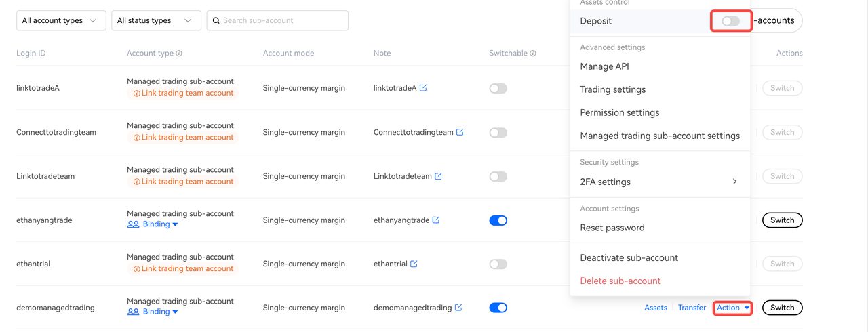Edit the note for Connecttotradingteam
The width and height of the screenshot is (868, 332).
click(x=460, y=132)
